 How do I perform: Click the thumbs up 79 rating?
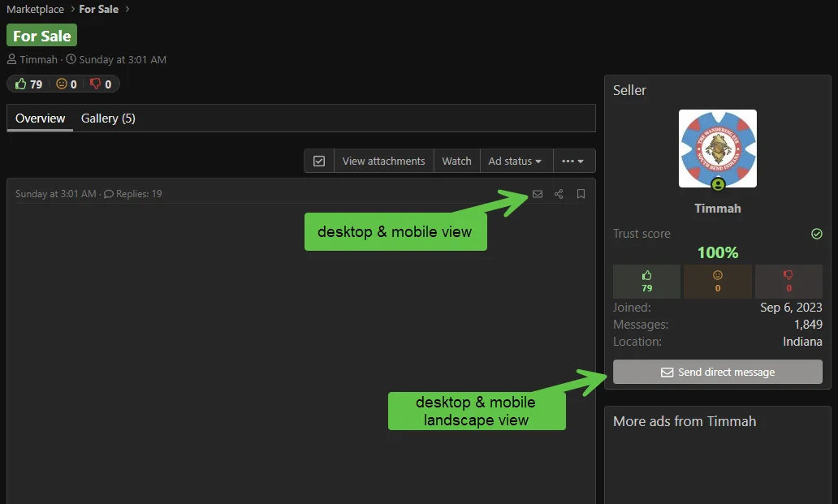29,84
